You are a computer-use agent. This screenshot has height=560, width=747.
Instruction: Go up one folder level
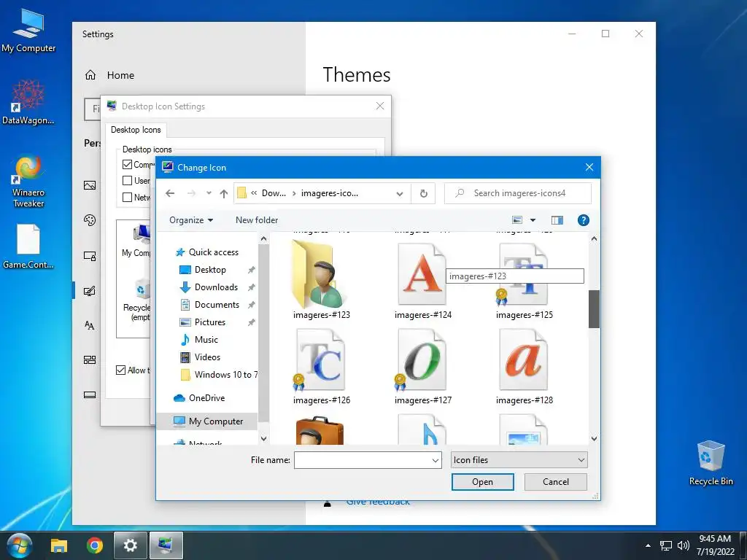(x=224, y=193)
